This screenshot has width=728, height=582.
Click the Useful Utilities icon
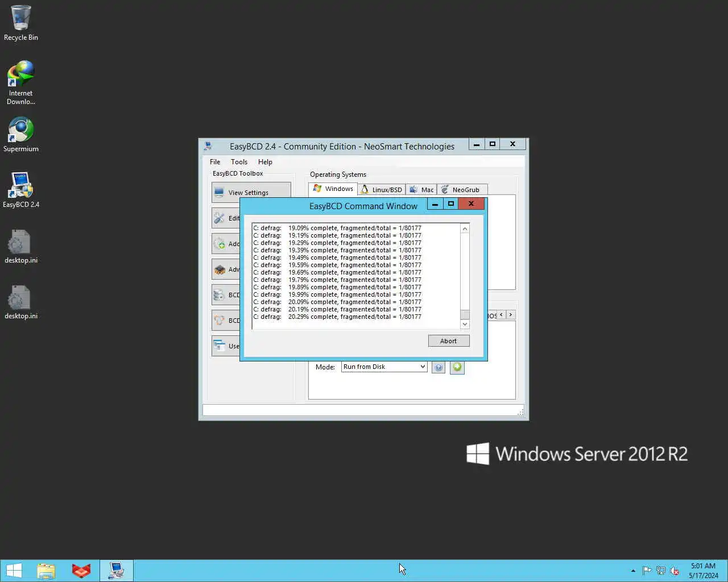219,346
